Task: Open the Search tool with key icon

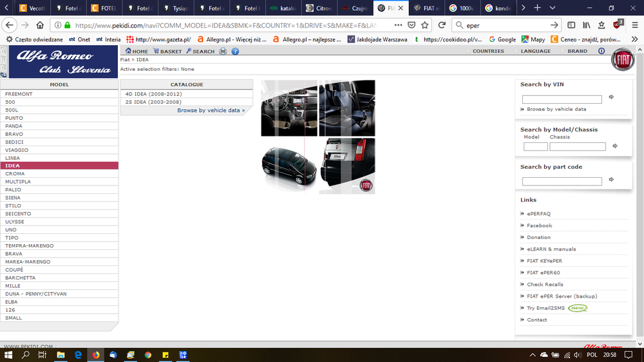Action: point(200,52)
